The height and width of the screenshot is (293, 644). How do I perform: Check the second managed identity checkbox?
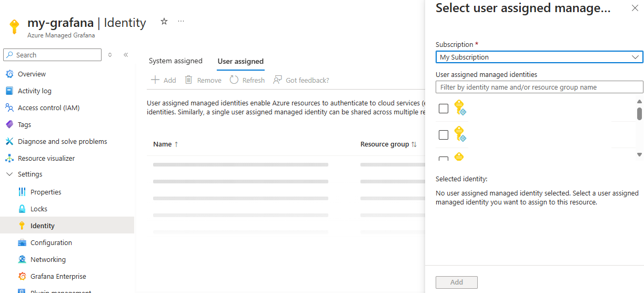click(444, 135)
